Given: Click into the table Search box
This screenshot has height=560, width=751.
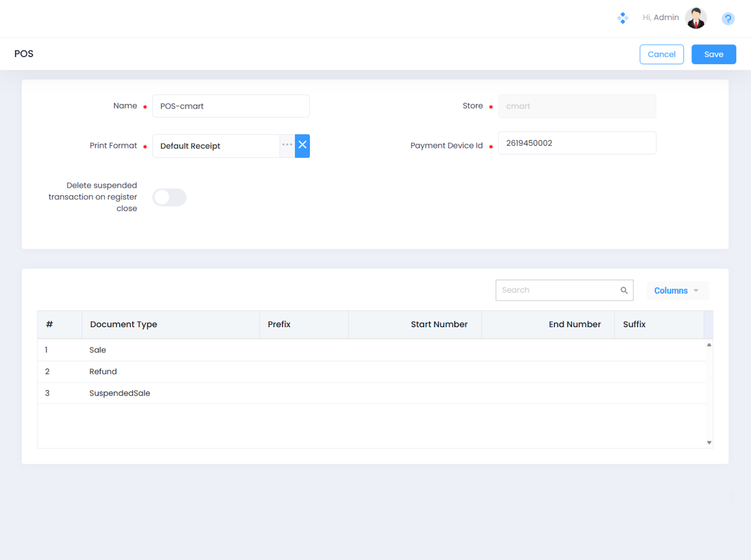Looking at the screenshot, I should [558, 290].
